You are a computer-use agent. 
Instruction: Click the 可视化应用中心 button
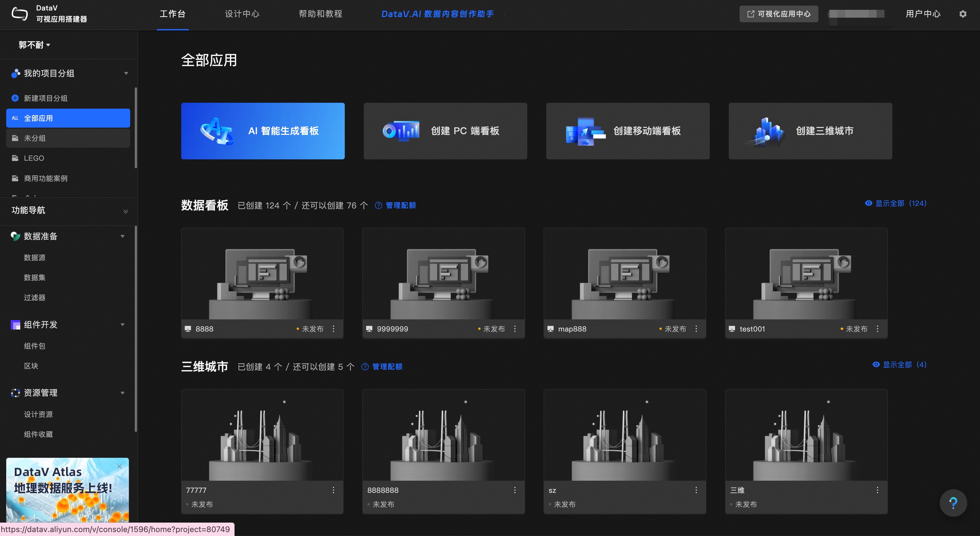(779, 14)
